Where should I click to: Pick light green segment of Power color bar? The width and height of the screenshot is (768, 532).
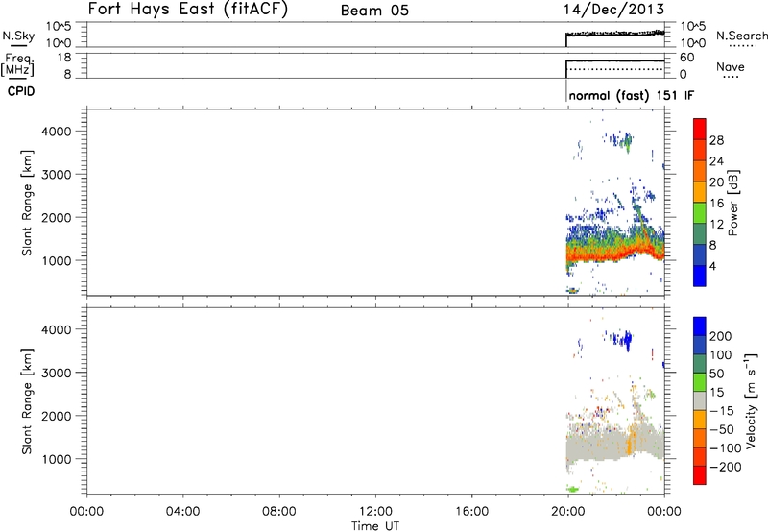pyautogui.click(x=700, y=213)
